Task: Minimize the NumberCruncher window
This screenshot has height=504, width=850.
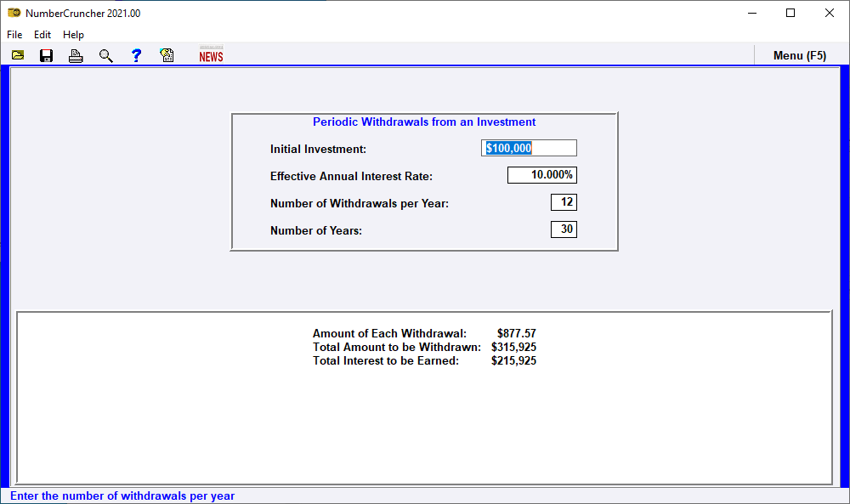Action: pos(752,13)
